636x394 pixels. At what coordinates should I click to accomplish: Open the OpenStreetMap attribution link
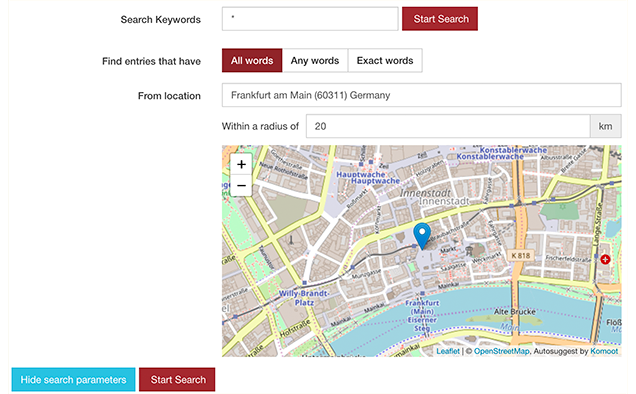pos(501,351)
